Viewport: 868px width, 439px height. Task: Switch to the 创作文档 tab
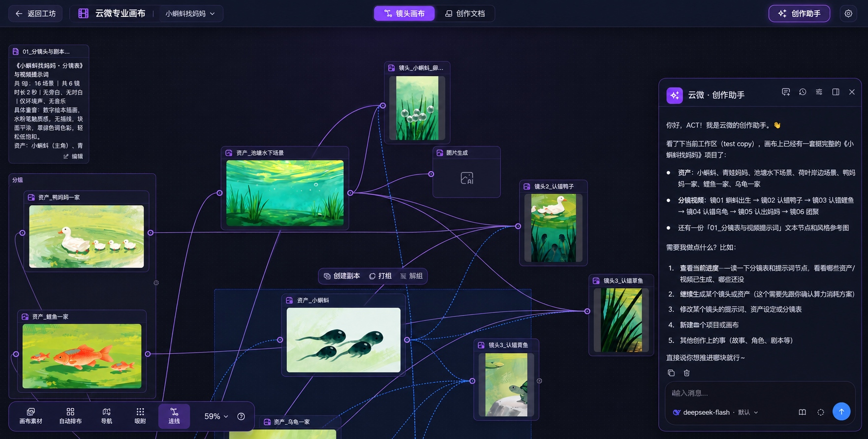465,13
